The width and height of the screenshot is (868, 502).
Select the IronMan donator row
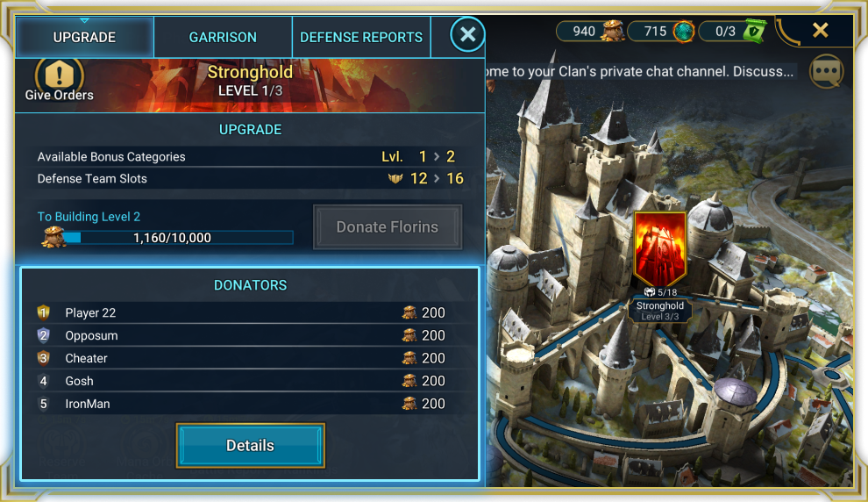[250, 404]
